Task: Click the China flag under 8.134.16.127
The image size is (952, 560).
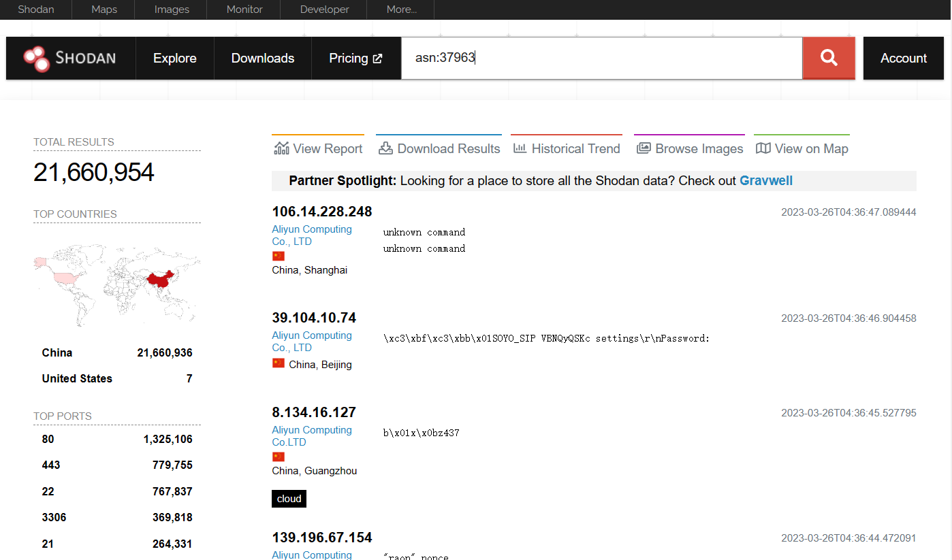Action: click(278, 457)
